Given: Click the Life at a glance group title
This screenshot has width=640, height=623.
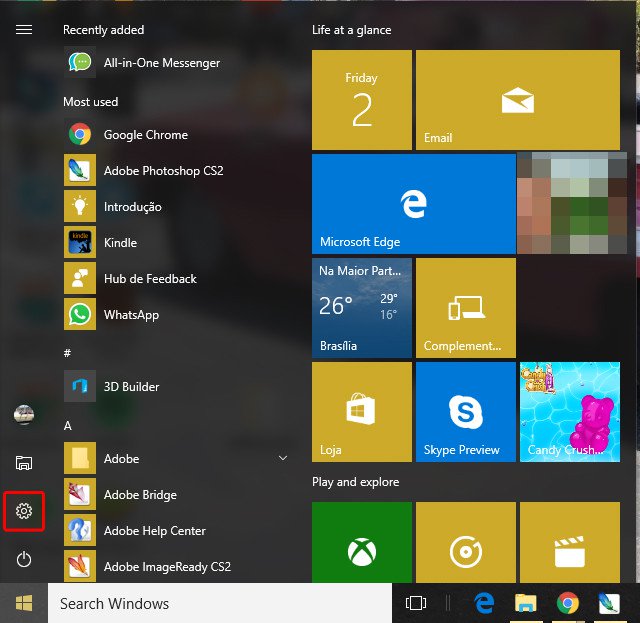Looking at the screenshot, I should (x=351, y=30).
